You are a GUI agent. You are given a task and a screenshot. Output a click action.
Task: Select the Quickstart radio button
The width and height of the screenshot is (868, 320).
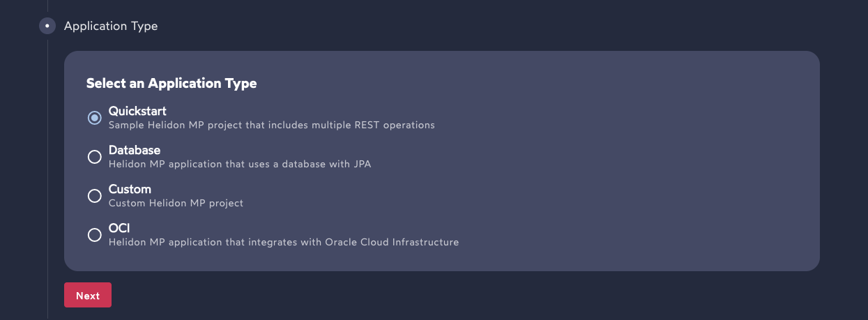[x=95, y=118]
